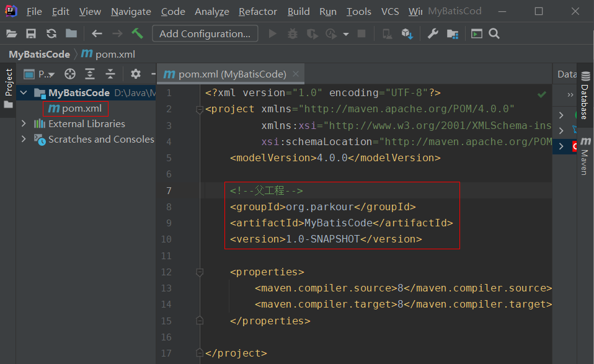
Task: Click the Run with Coverage icon
Action: [312, 33]
